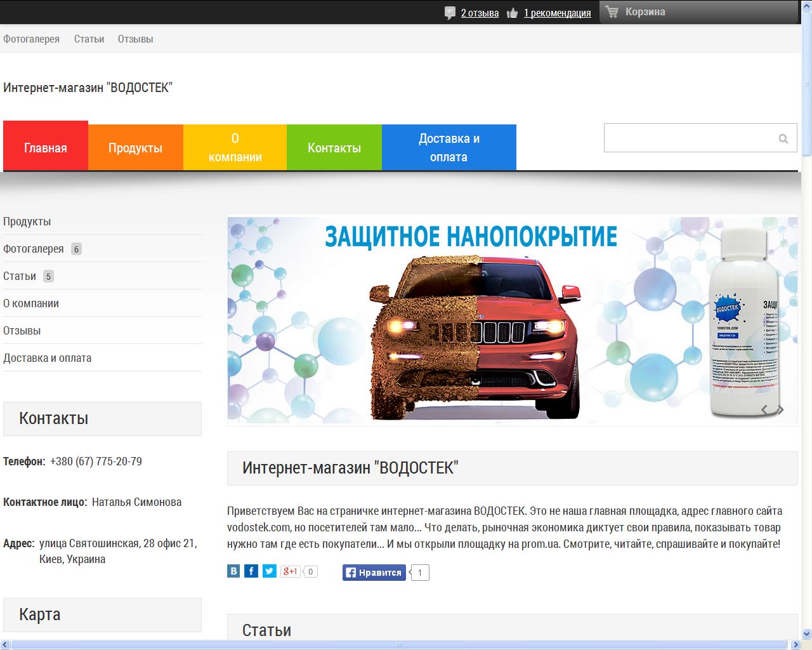Click the horizontal scrollbar left arrow
Image resolution: width=812 pixels, height=650 pixels.
(x=5, y=645)
